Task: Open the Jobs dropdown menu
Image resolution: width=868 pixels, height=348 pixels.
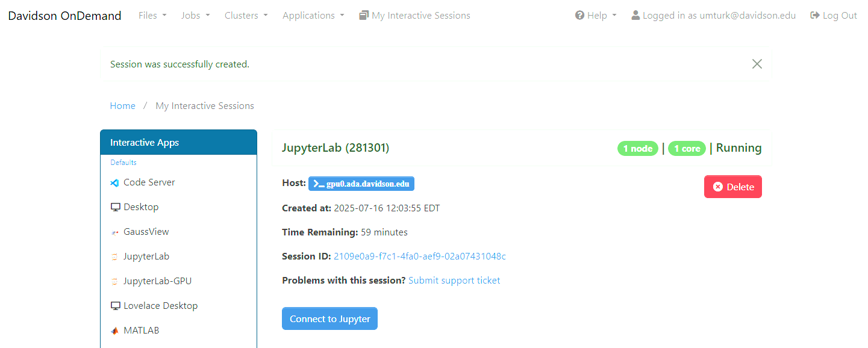Action: [196, 16]
